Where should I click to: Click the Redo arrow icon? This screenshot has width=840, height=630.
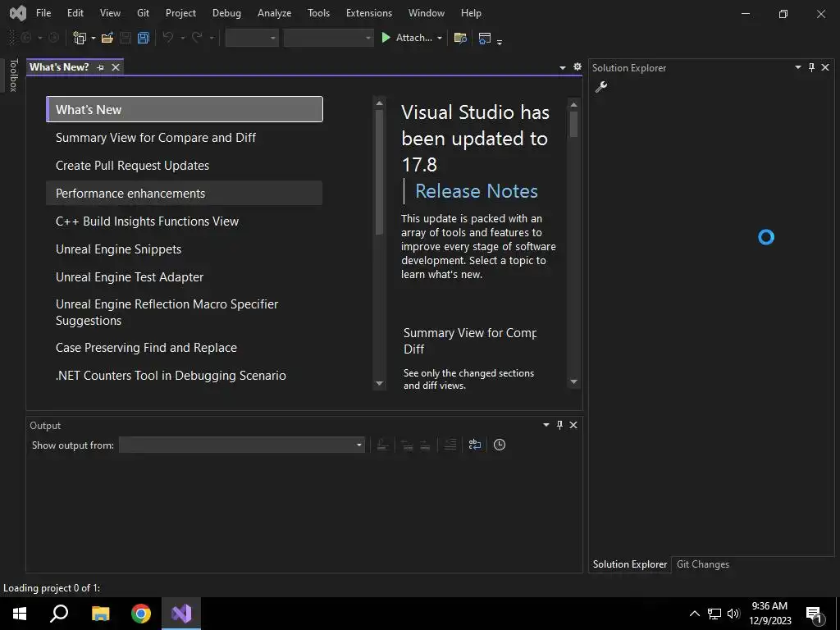coord(197,38)
